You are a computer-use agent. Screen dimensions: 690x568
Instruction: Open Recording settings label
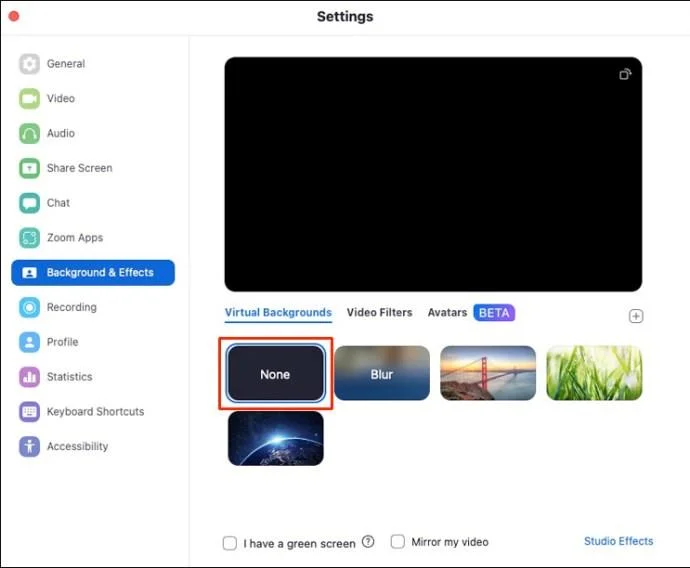(x=72, y=307)
